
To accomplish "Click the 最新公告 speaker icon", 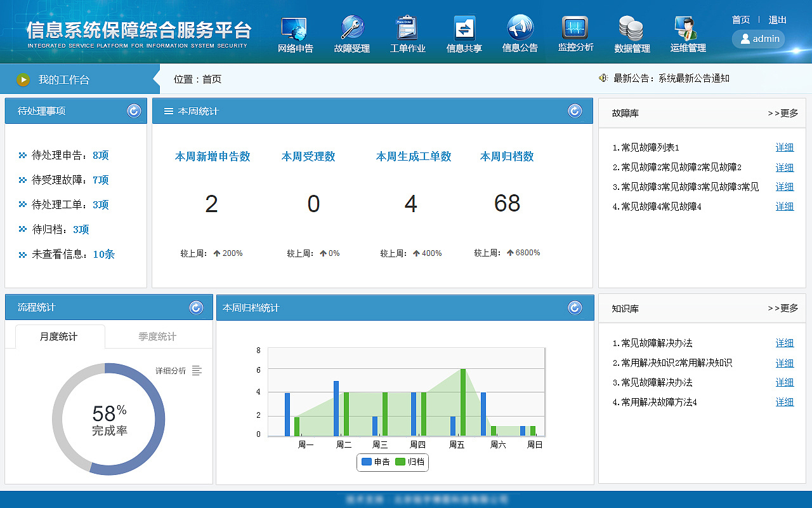I will [x=603, y=78].
